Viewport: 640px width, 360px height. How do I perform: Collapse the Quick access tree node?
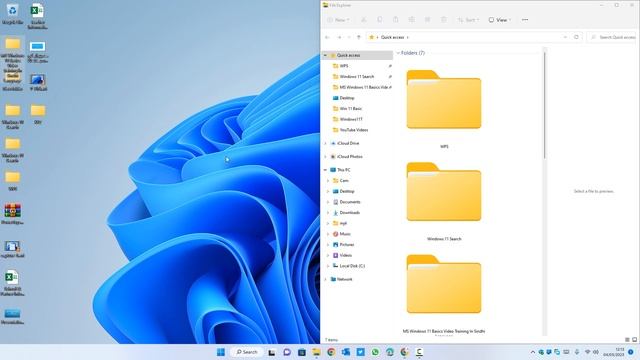(x=325, y=55)
